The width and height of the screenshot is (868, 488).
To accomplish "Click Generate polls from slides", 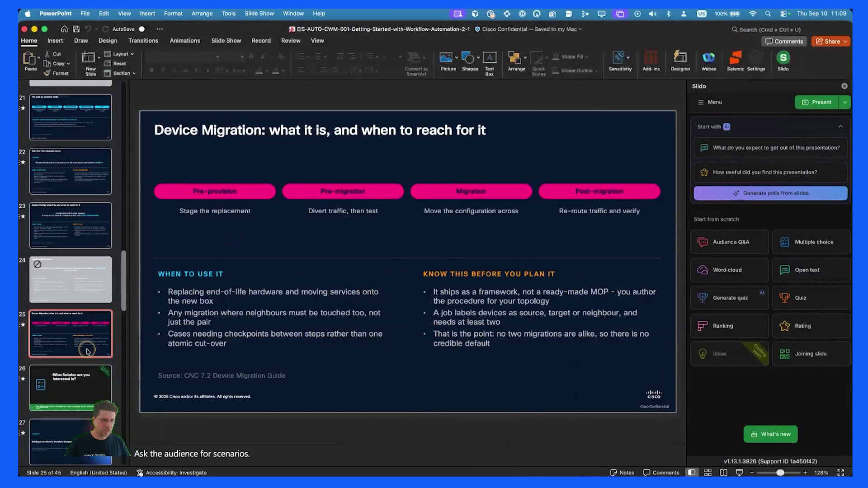I will point(770,193).
